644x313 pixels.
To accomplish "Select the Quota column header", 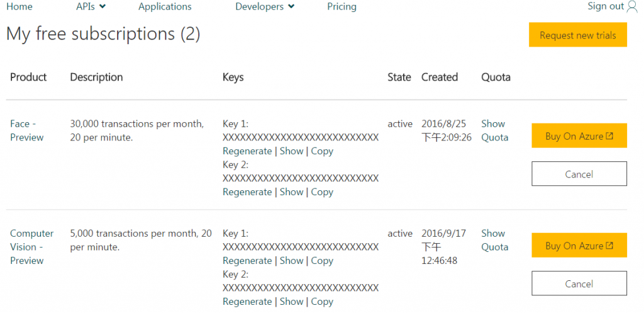I will (496, 77).
